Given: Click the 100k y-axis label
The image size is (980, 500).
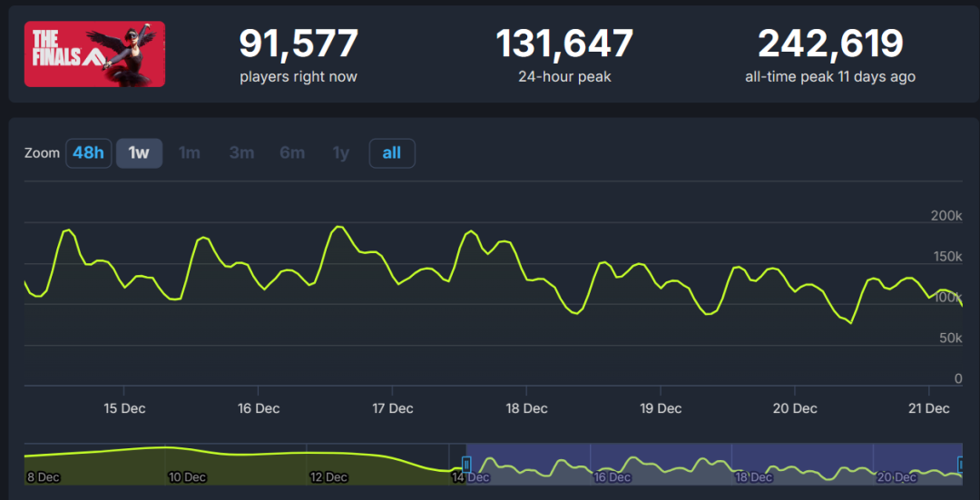Looking at the screenshot, I should point(946,298).
